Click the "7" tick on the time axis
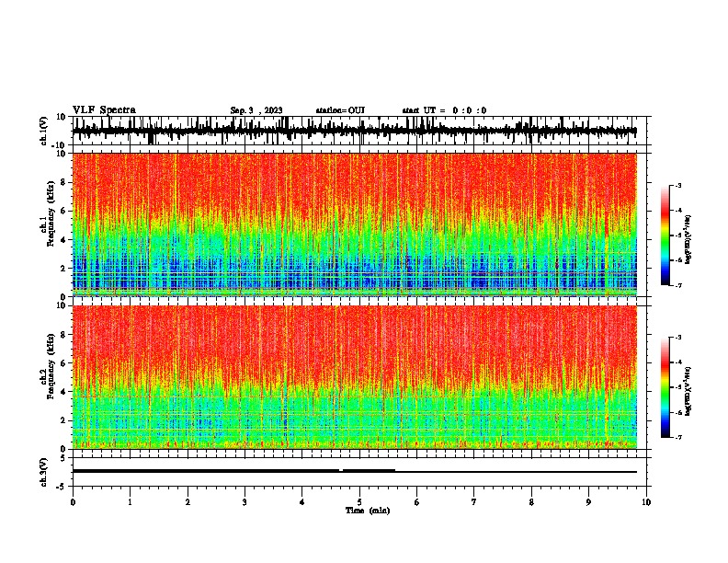The width and height of the screenshot is (728, 563). point(474,502)
